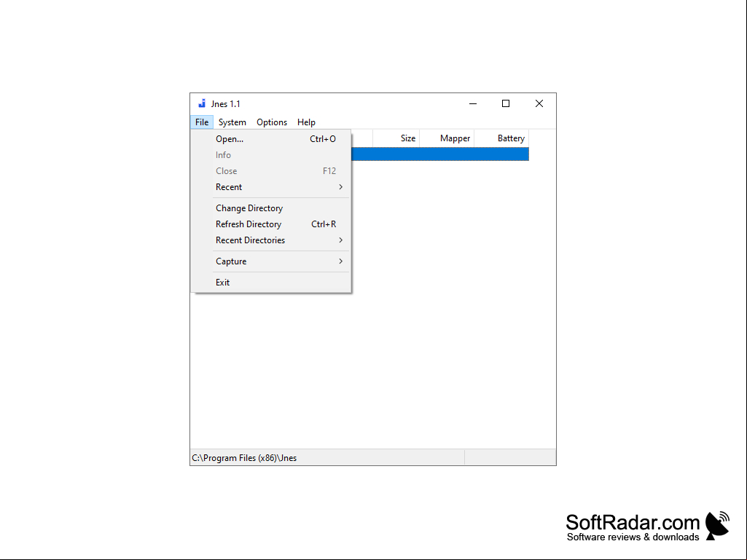Expand the Recent Directories submenu
The width and height of the screenshot is (747, 560).
click(272, 240)
